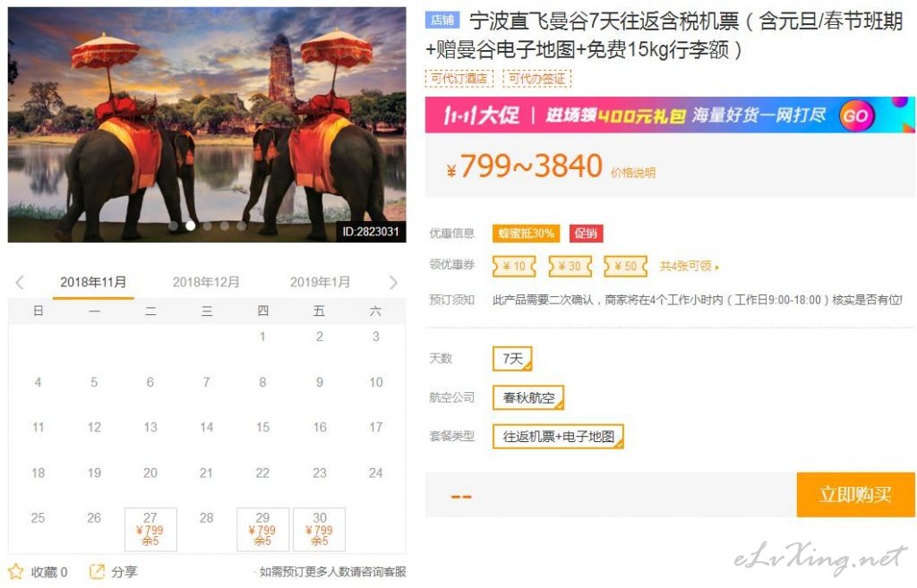Click the share icon next to 分享

97,571
